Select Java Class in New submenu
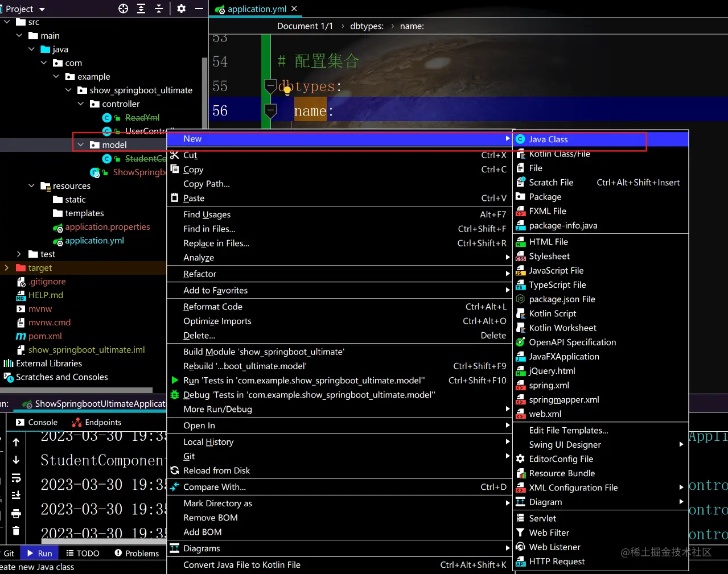728x574 pixels. pyautogui.click(x=601, y=139)
